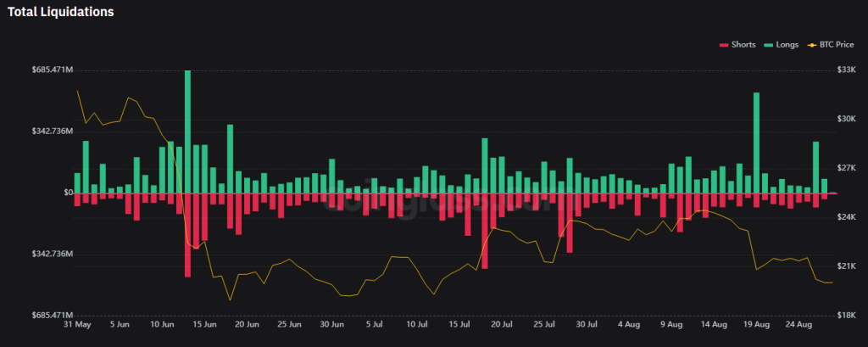The image size is (868, 347).
Task: Click the 20 Jul date label
Action: pos(502,324)
